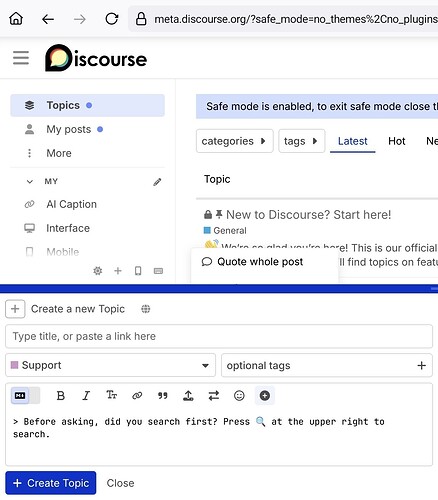Go to browser home page
The width and height of the screenshot is (438, 500).
click(16, 19)
